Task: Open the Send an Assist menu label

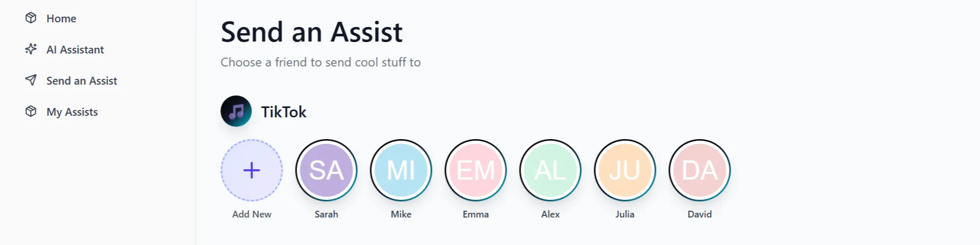Action: tap(81, 81)
